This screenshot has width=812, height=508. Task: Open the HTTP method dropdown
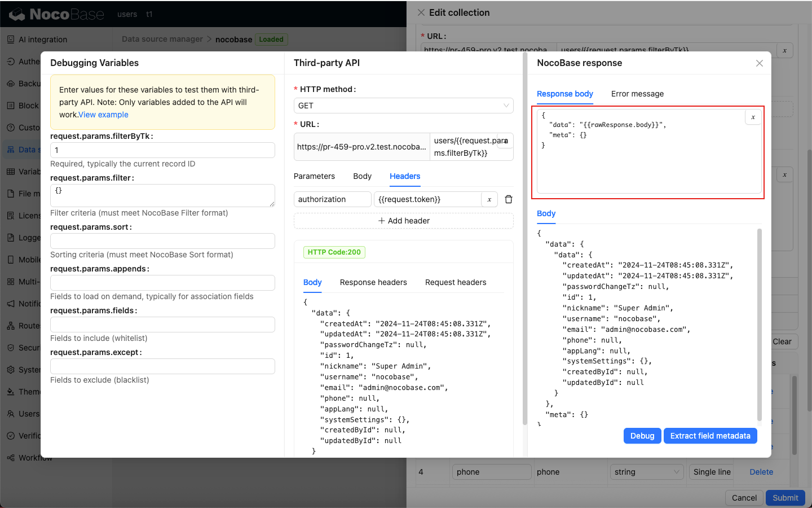[403, 106]
